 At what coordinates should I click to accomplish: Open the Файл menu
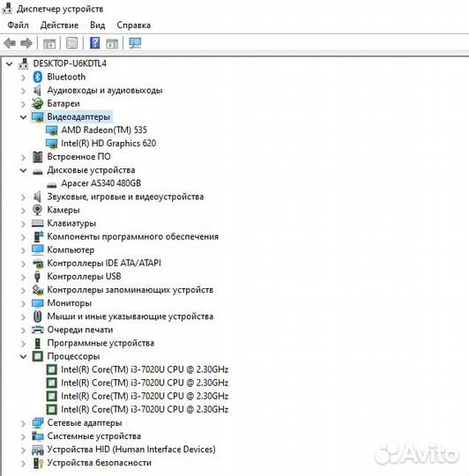18,25
